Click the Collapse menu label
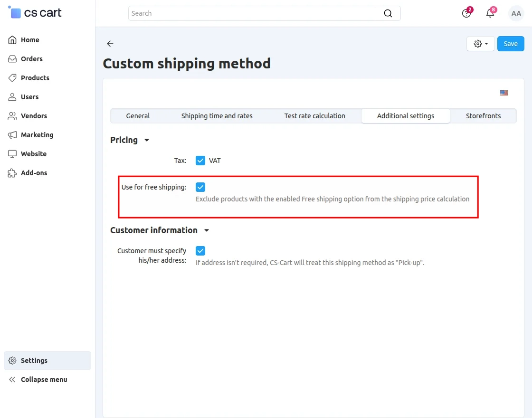The width and height of the screenshot is (532, 418). tap(44, 380)
